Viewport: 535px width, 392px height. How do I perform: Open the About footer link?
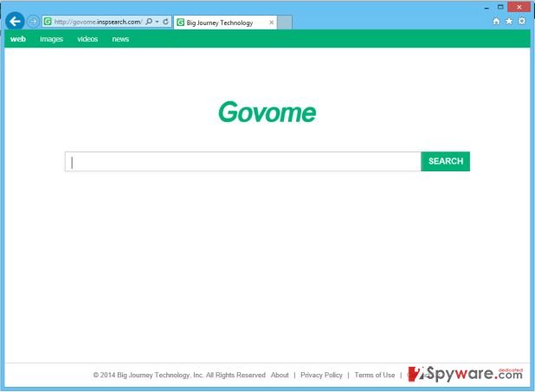coord(280,375)
